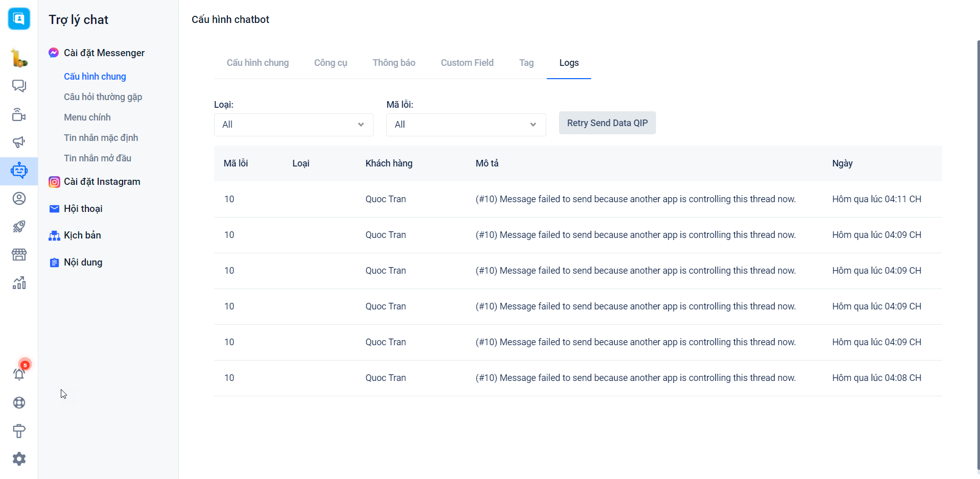Image resolution: width=980 pixels, height=479 pixels.
Task: Click the settings gear icon
Action: point(19,459)
